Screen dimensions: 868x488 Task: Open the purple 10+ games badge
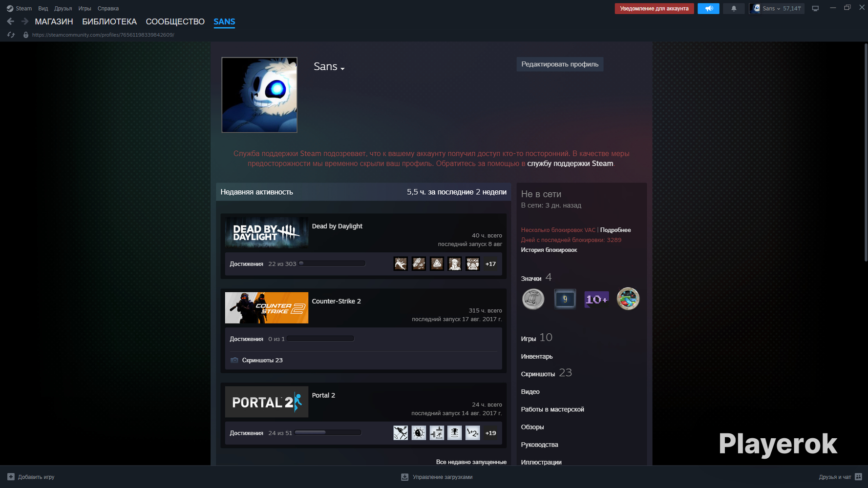tap(596, 299)
